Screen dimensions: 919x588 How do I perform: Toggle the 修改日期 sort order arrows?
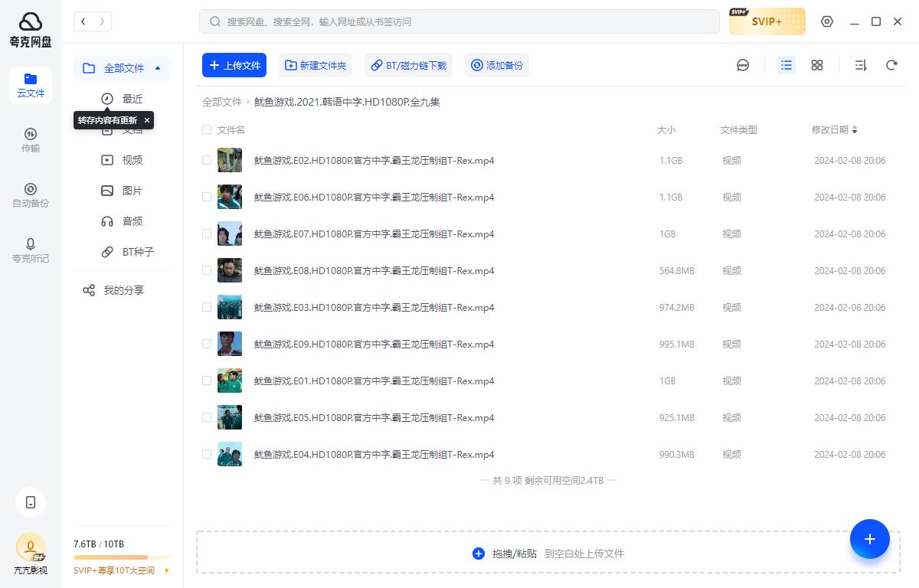(x=853, y=130)
